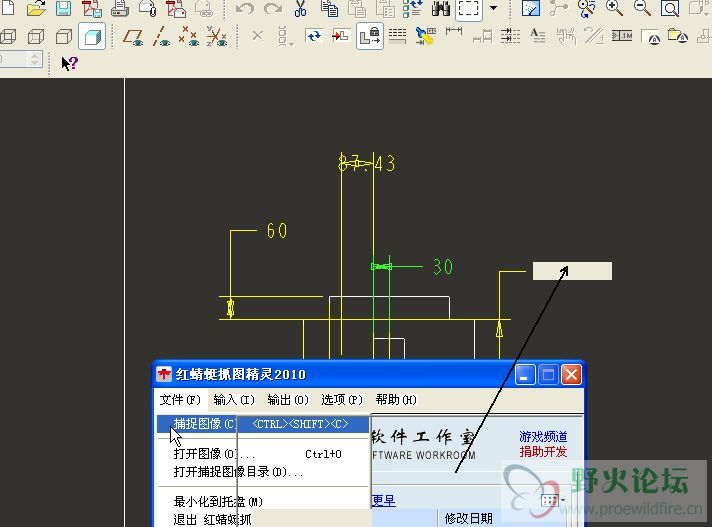Viewport: 712px width, 527px height.
Task: Open the 捐助开发 link
Action: pos(543,452)
